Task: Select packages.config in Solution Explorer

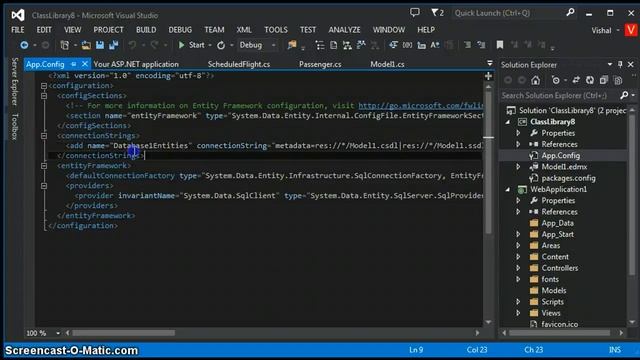Action: (568, 178)
